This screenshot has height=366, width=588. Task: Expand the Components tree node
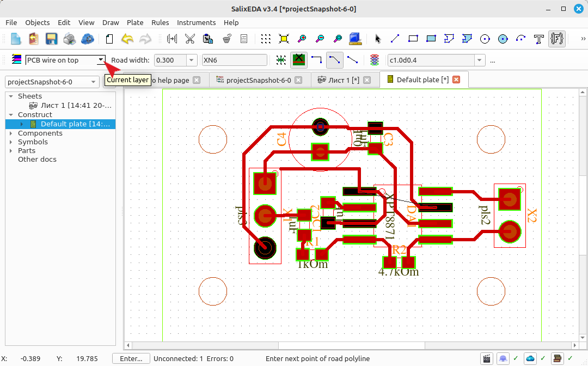tap(11, 133)
